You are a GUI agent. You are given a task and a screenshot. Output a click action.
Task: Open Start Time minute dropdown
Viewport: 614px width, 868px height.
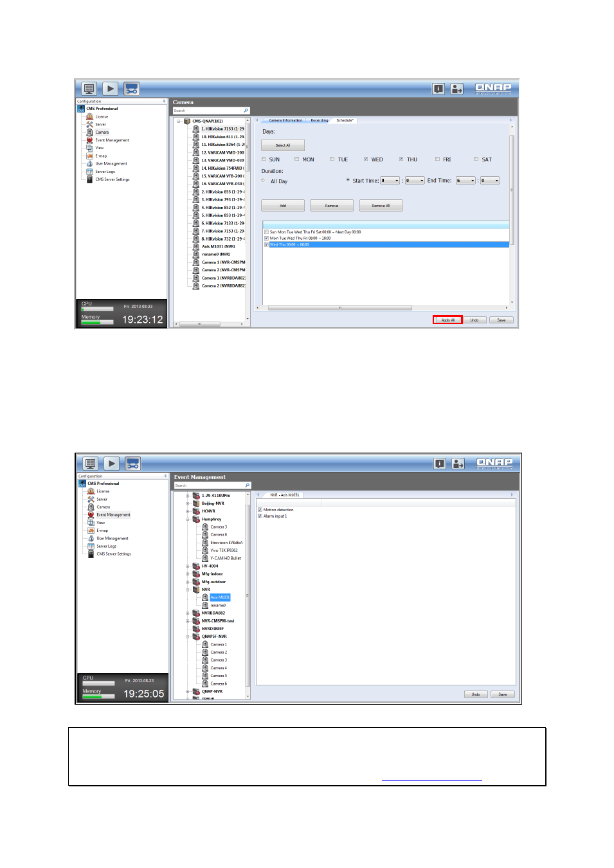(x=415, y=181)
